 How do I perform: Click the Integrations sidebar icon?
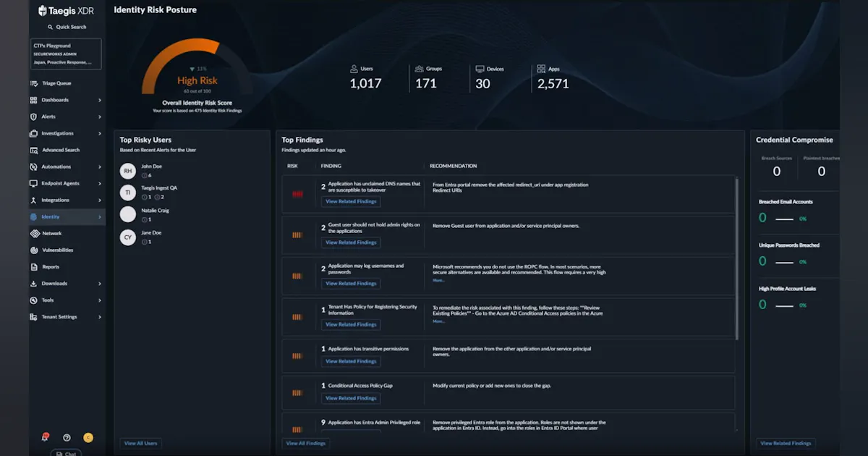coord(34,200)
